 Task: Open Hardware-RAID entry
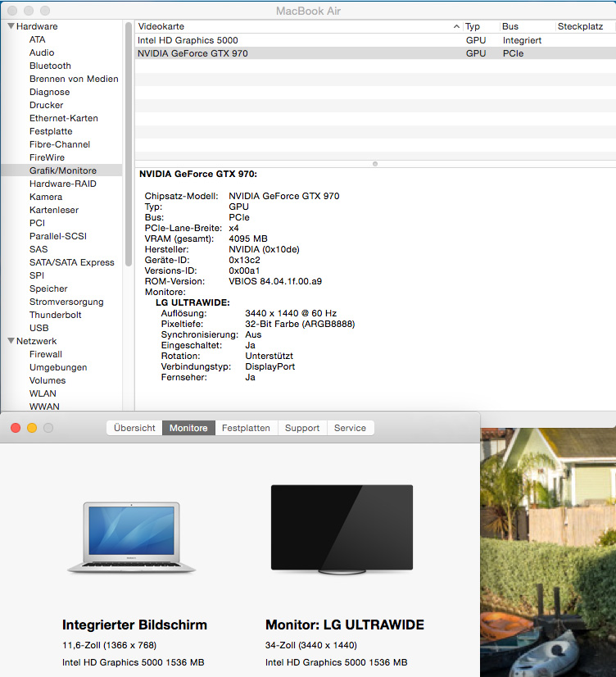tap(63, 184)
